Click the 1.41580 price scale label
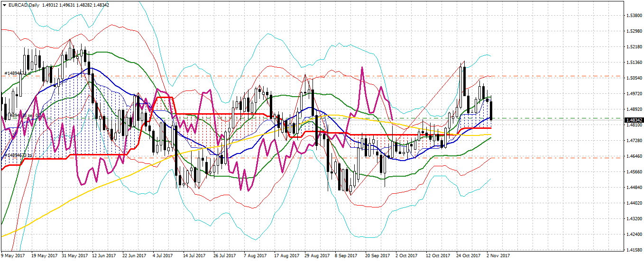 click(634, 250)
